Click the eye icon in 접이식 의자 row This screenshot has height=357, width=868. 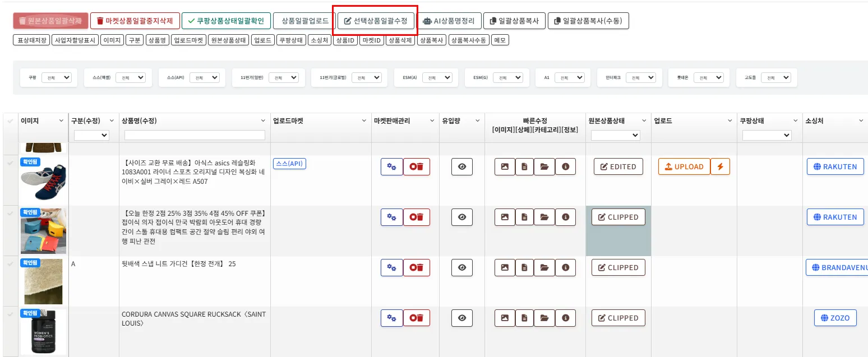(462, 217)
